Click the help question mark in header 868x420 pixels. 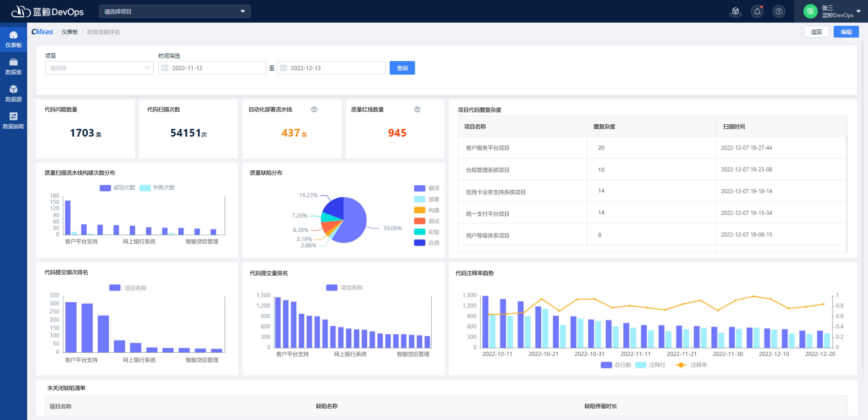coord(779,11)
